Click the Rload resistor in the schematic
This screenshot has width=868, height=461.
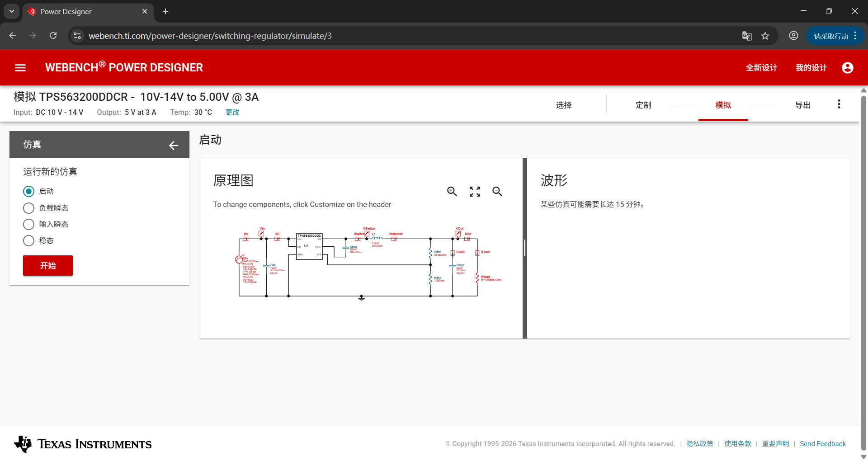tap(477, 278)
